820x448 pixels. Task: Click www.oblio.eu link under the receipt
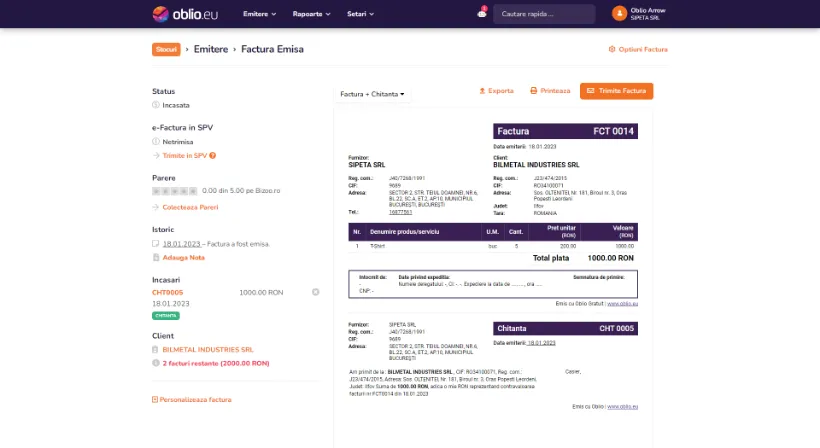(622, 407)
